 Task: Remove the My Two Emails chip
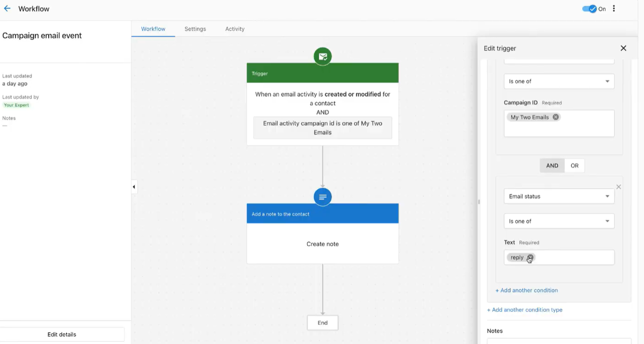click(556, 117)
